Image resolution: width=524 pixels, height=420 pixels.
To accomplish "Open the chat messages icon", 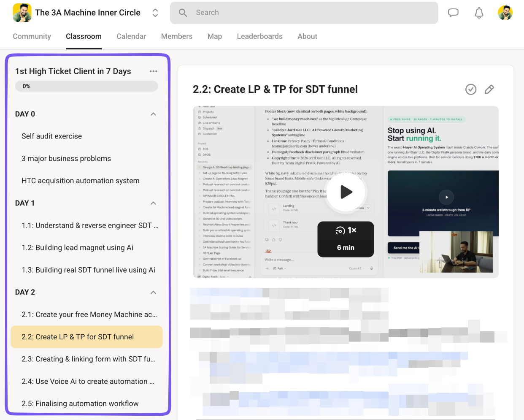I will click(453, 13).
